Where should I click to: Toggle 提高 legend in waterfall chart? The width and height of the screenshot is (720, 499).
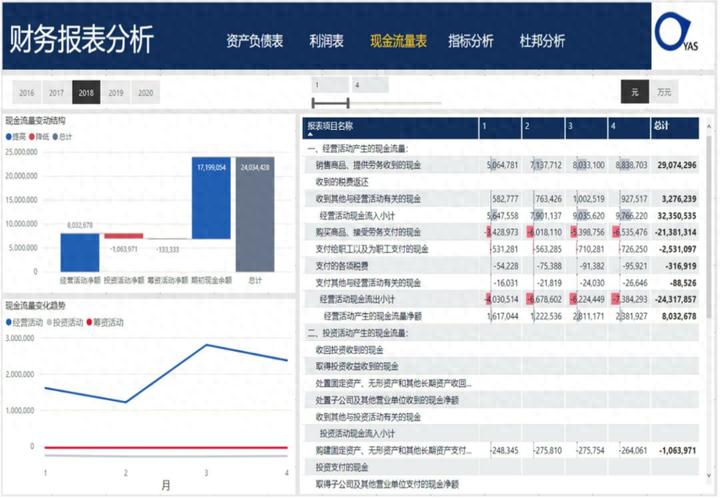click(16, 137)
